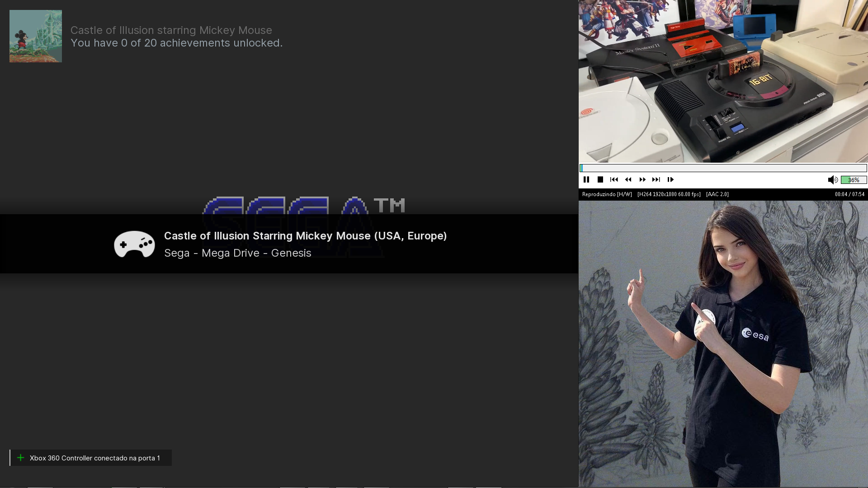The image size is (868, 488).
Task: Click 'Castle of Illusion starring Mickey Mouse' achievement title
Action: tap(171, 30)
